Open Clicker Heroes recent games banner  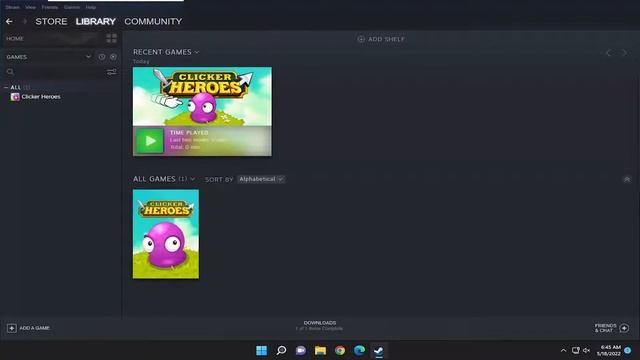[x=202, y=111]
